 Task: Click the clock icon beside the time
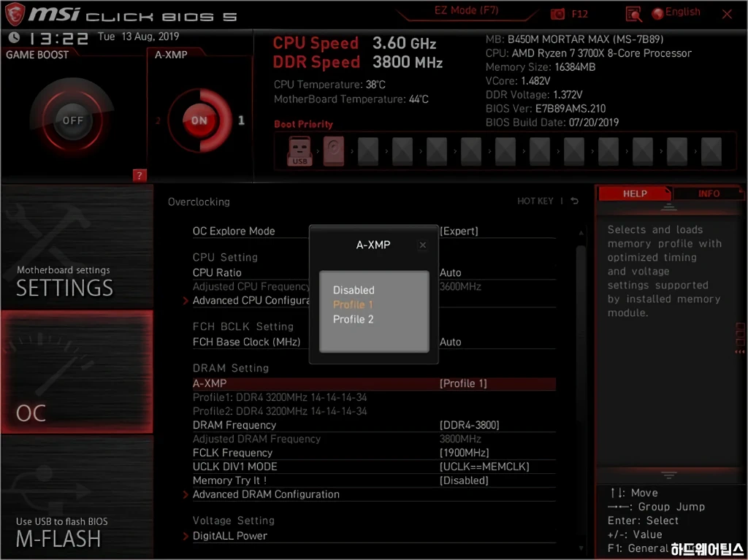(x=15, y=37)
